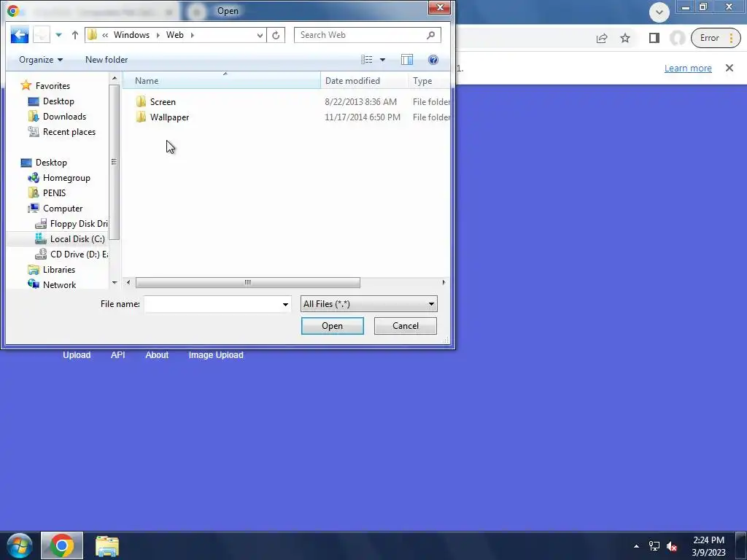Image resolution: width=747 pixels, height=560 pixels.
Task: Click the Back arrow in Open dialog
Action: (20, 35)
